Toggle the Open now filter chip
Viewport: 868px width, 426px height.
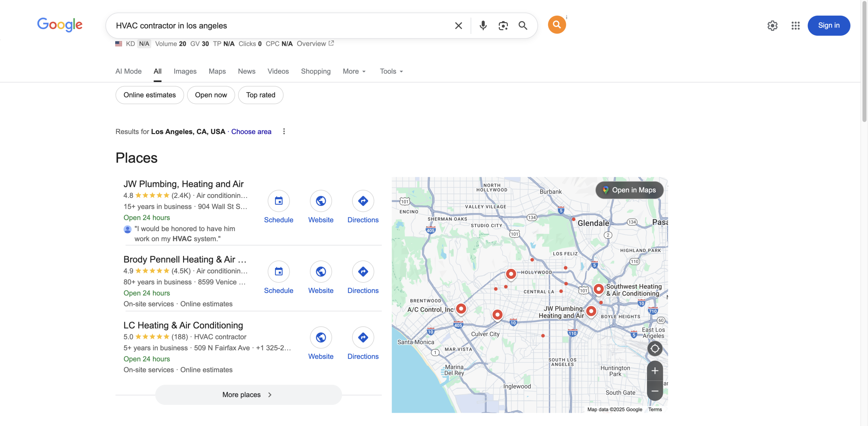click(211, 95)
